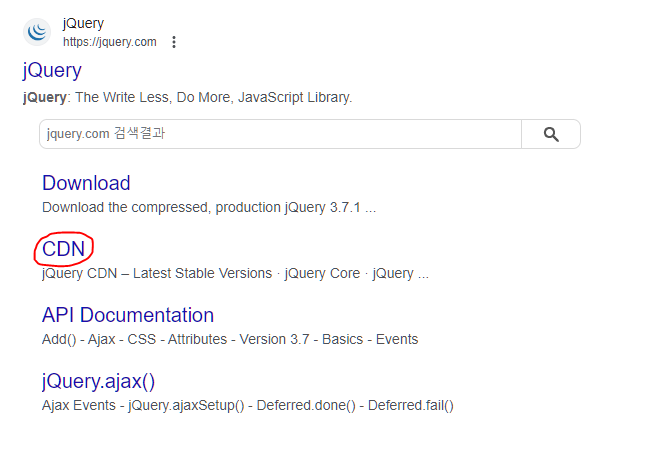
Task: Click "jQuery CDN – Latest Stable Versions" snippet
Action: coord(235,273)
